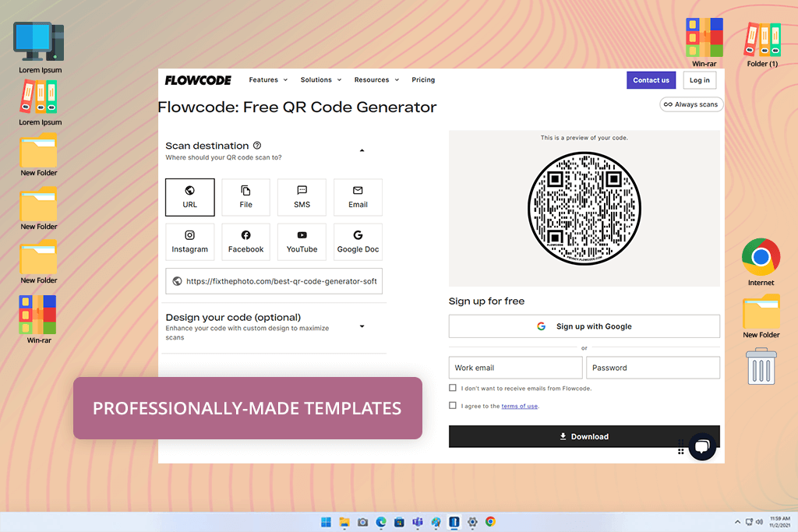Collapse the Scan destination section
The height and width of the screenshot is (532, 798).
tap(362, 150)
